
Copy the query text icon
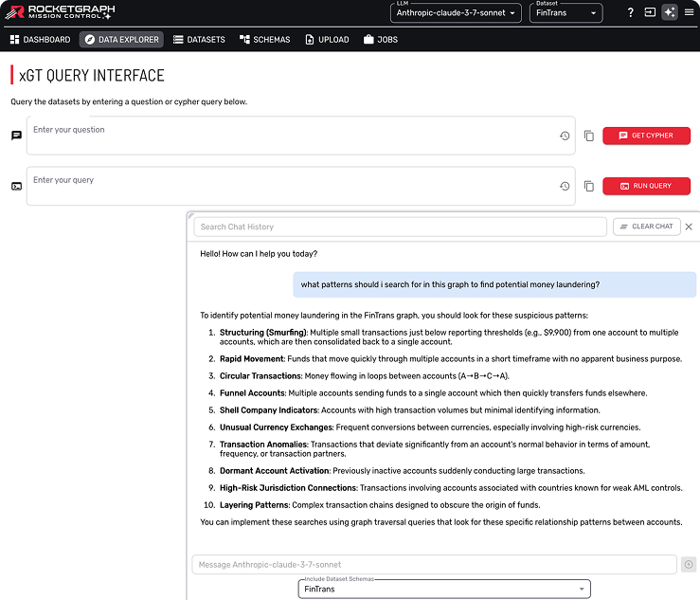pos(589,187)
